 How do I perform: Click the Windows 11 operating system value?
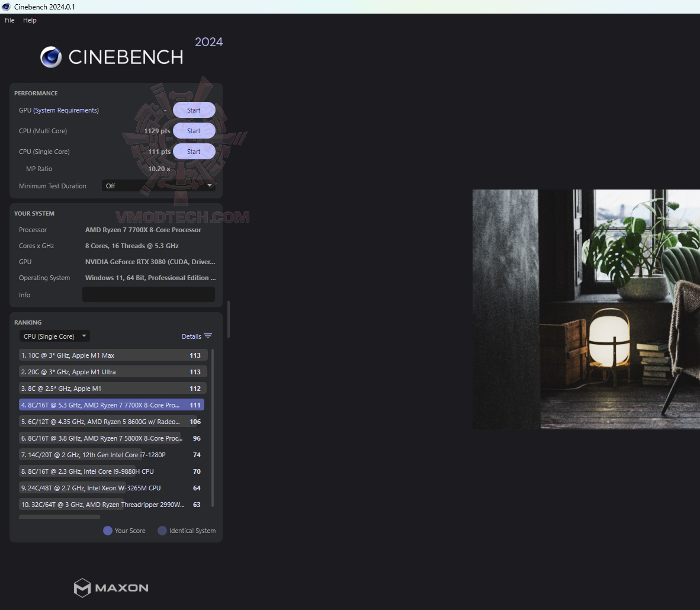pos(150,278)
